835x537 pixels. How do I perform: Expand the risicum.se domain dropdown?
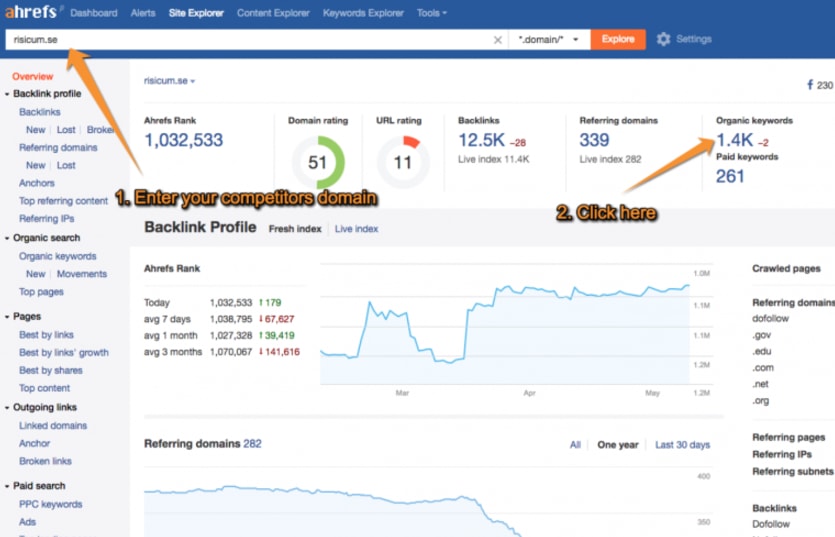coord(169,81)
